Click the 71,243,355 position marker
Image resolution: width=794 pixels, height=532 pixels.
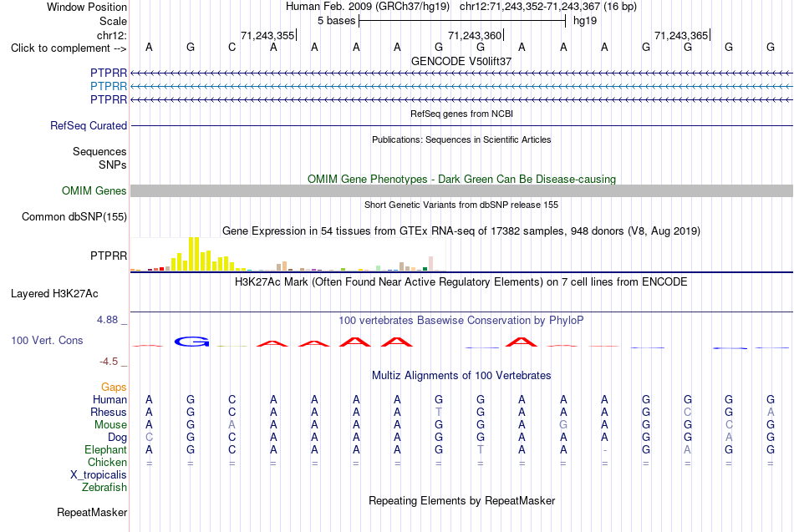click(268, 35)
